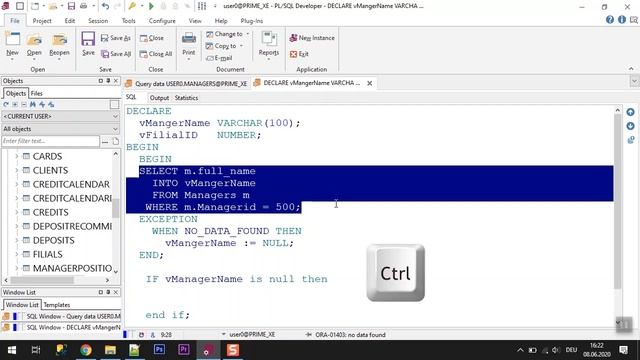640x360 pixels.
Task: Close the DECLARE vMangerName tab
Action: 369,83
